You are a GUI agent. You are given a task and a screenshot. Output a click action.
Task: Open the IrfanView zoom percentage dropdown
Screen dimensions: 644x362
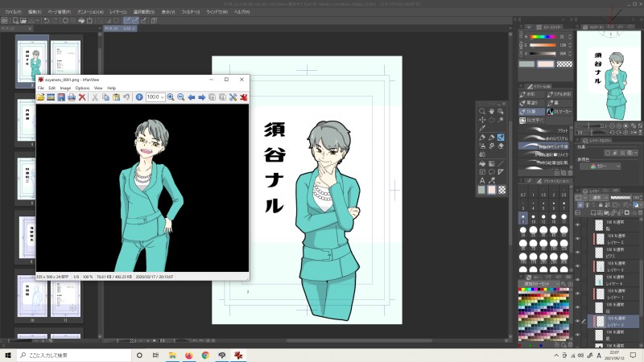point(162,97)
